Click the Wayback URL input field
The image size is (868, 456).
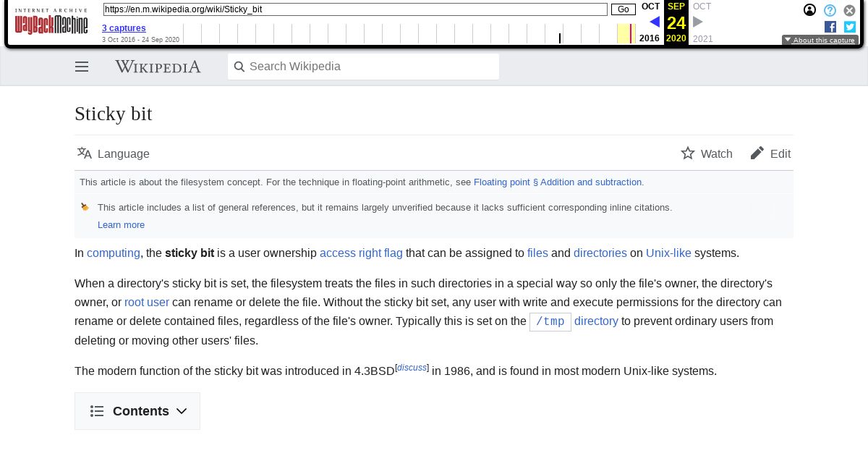pyautogui.click(x=355, y=9)
